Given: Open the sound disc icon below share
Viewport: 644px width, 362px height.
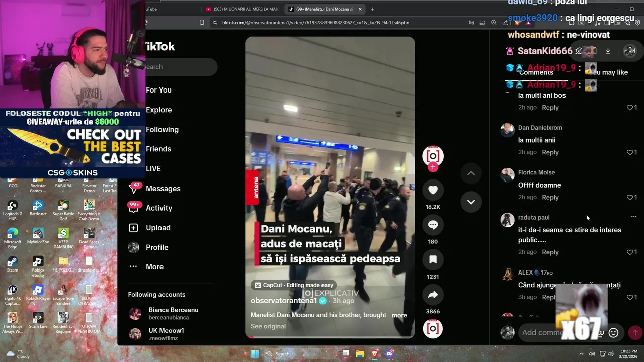Looking at the screenshot, I should point(433,329).
